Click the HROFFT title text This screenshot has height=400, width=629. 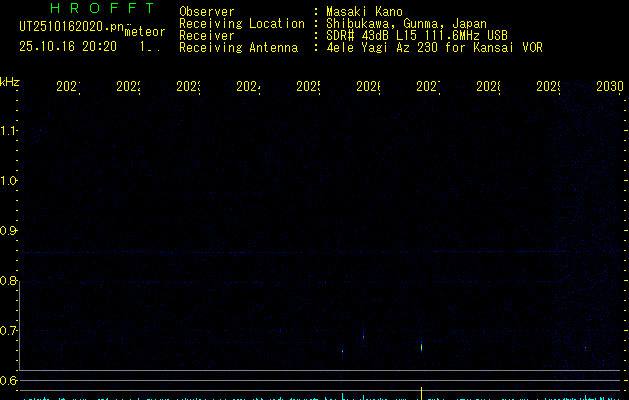[101, 9]
